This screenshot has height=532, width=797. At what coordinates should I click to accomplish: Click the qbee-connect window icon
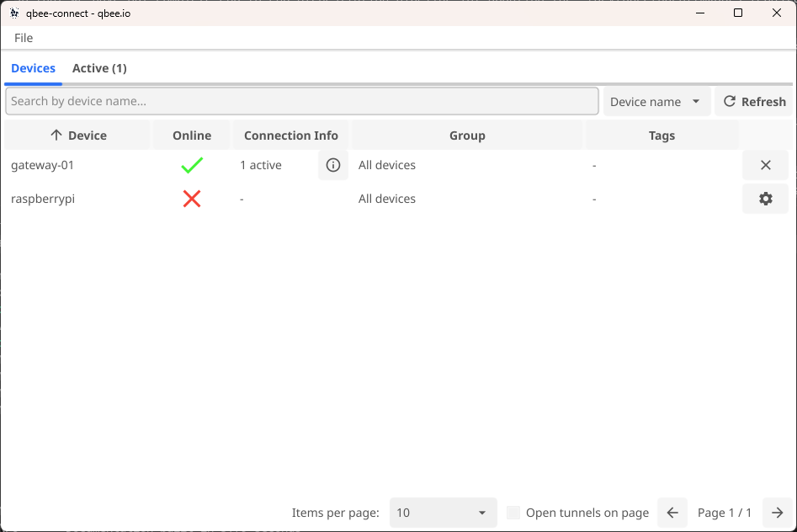click(12, 13)
